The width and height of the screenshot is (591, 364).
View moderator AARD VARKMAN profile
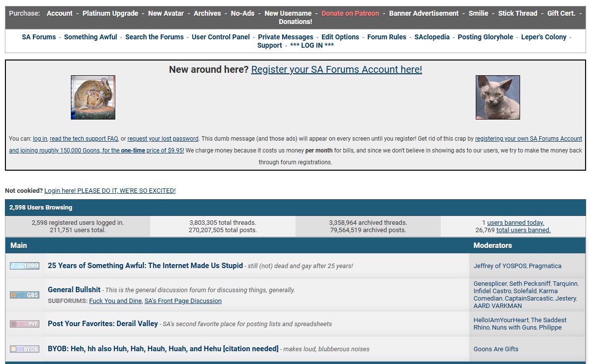[x=498, y=306]
